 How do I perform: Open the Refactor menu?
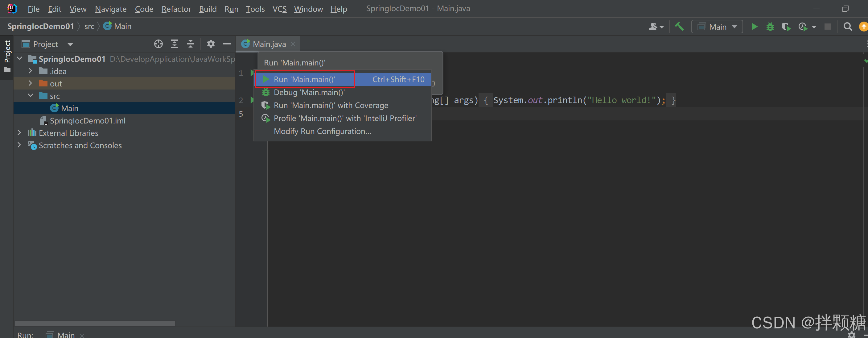[176, 9]
